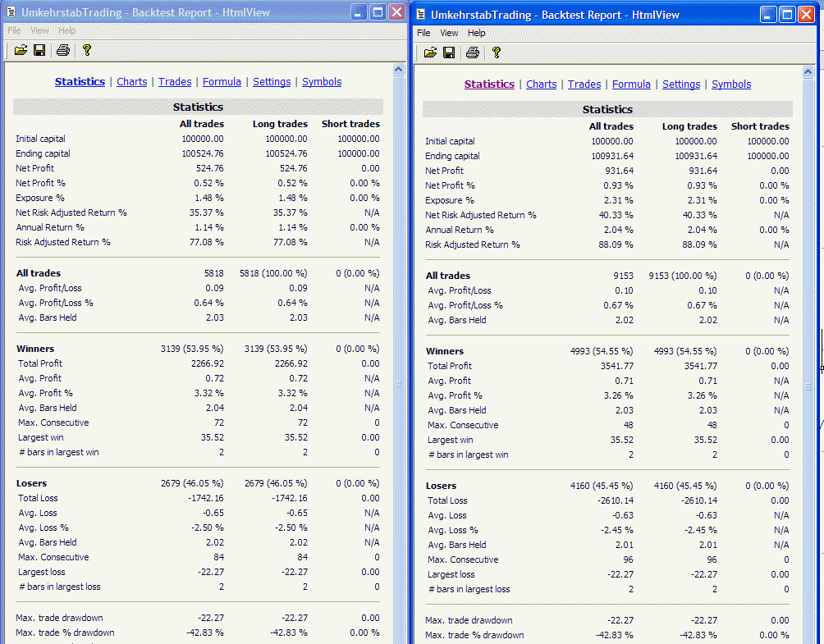The height and width of the screenshot is (644, 824).
Task: Follow Charts link in left window
Action: 132,81
